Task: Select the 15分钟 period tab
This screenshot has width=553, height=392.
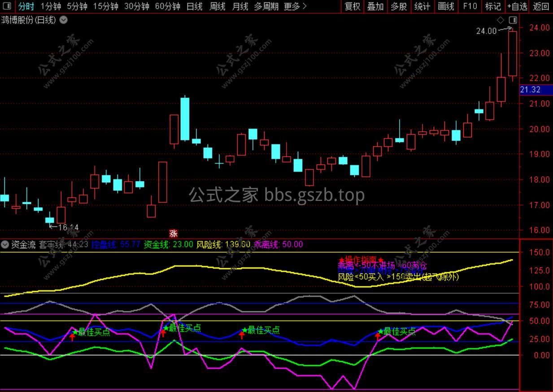Action: 106,6
